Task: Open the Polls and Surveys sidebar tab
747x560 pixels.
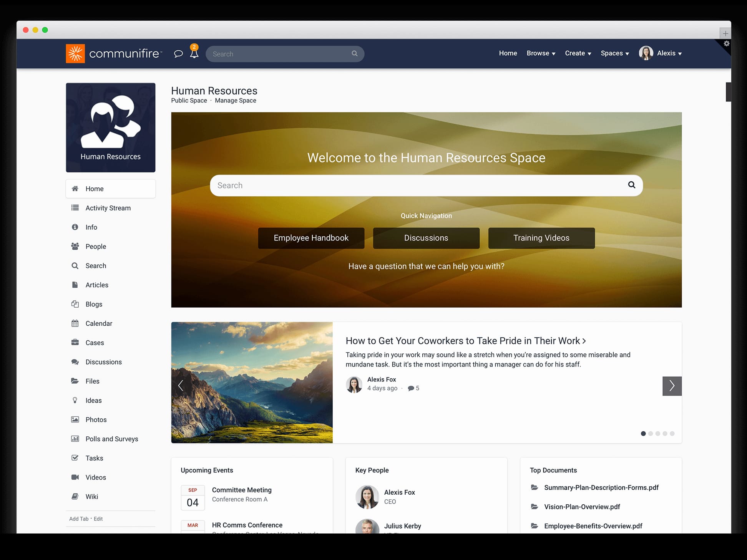Action: pos(111,439)
